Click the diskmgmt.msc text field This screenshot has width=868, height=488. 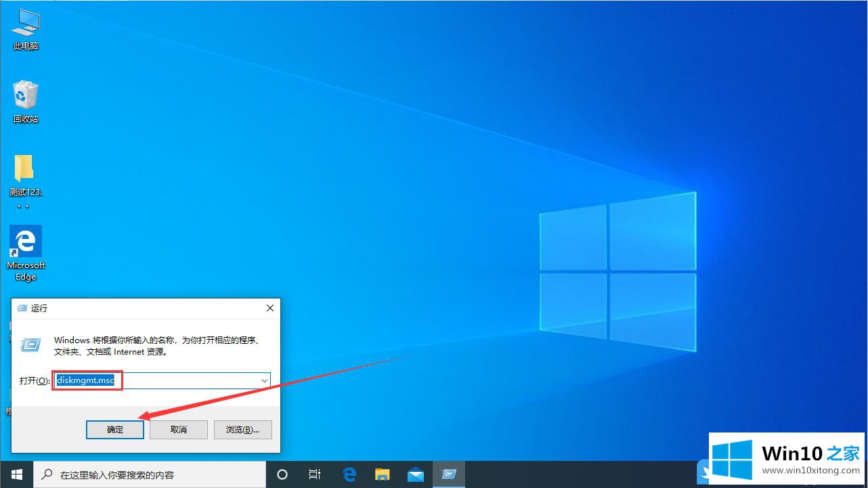click(x=162, y=381)
